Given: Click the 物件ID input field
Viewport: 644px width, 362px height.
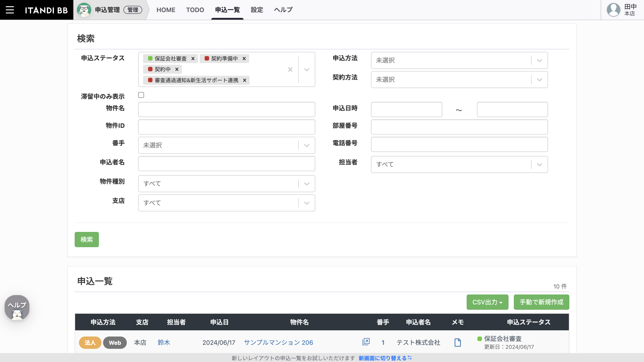Looking at the screenshot, I should tap(227, 127).
